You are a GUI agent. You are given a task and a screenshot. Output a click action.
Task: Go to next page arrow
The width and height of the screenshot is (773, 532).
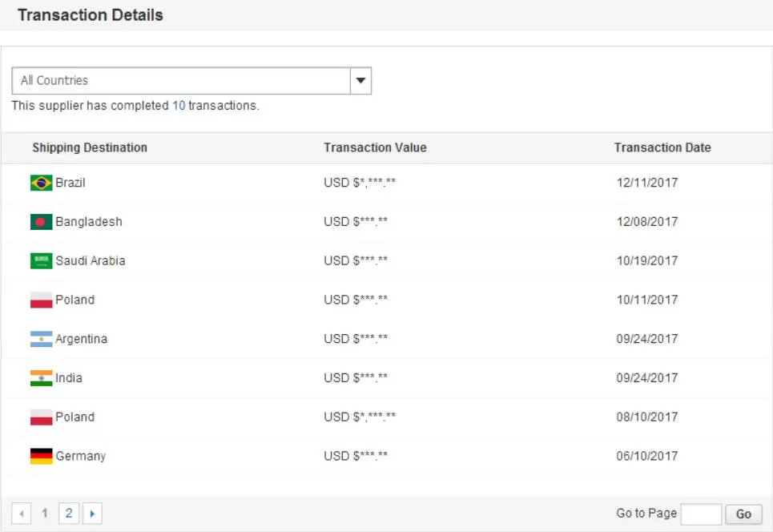(92, 514)
